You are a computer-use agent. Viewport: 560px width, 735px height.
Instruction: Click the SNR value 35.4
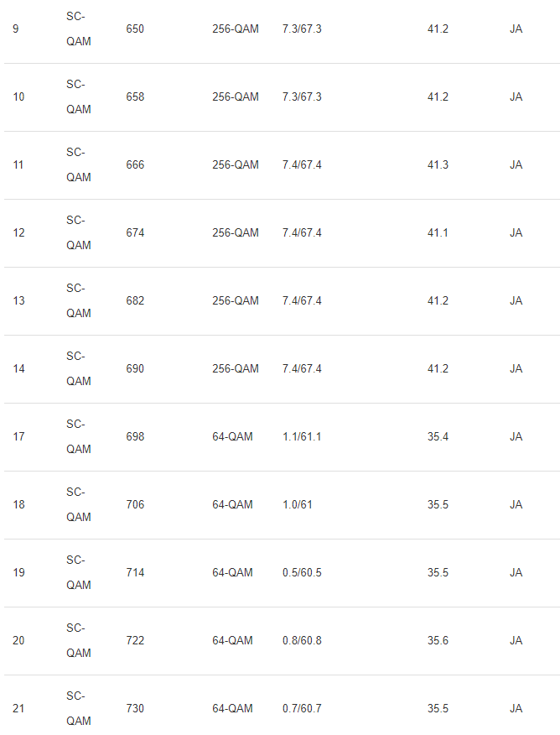[438, 437]
